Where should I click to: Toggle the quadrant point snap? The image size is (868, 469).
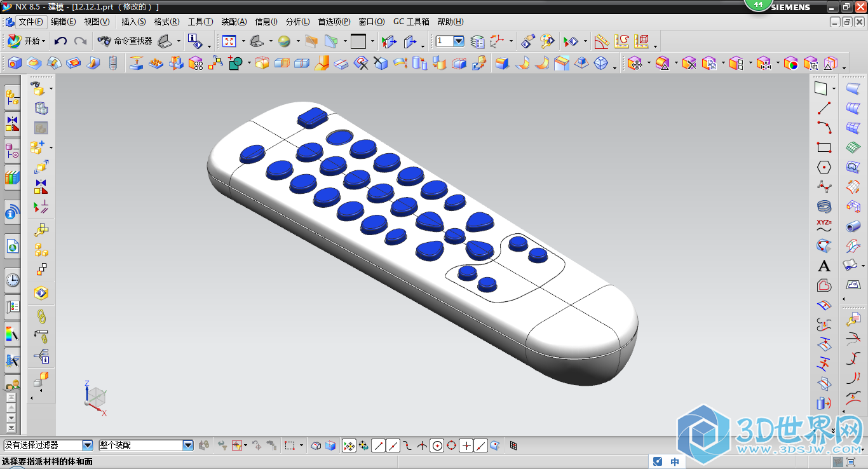tap(452, 445)
